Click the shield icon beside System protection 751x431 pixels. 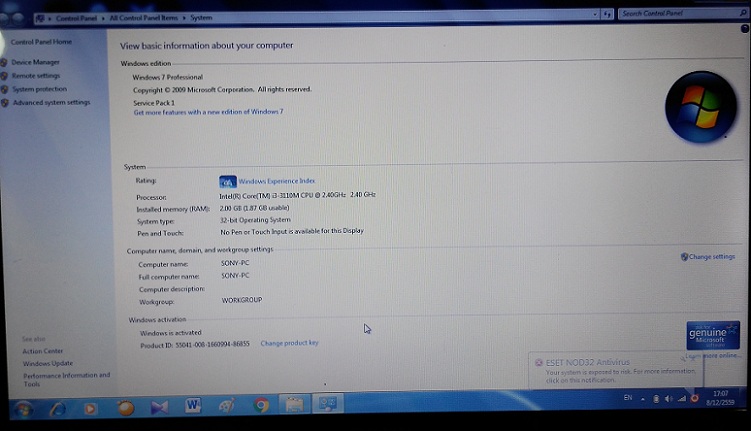point(5,89)
